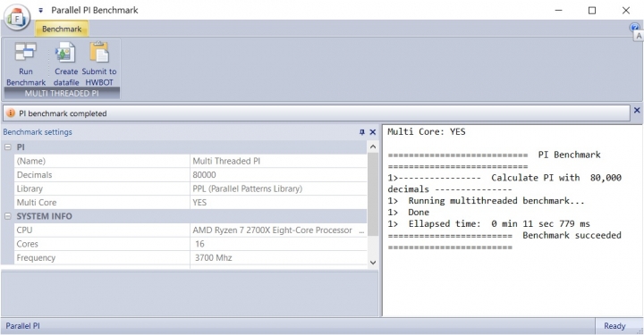Viewport: 644px width, 335px height.
Task: Collapse the SYSTEM INFO property group
Action: click(x=8, y=216)
